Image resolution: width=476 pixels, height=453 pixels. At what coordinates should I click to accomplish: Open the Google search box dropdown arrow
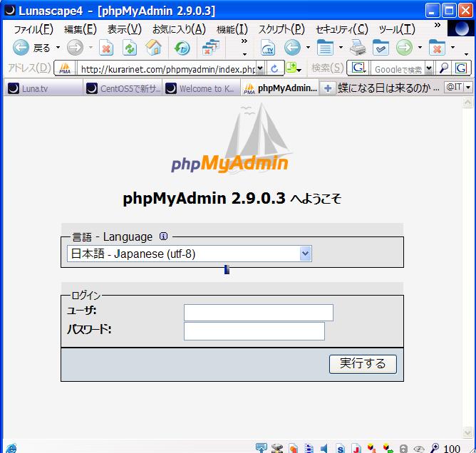point(429,69)
